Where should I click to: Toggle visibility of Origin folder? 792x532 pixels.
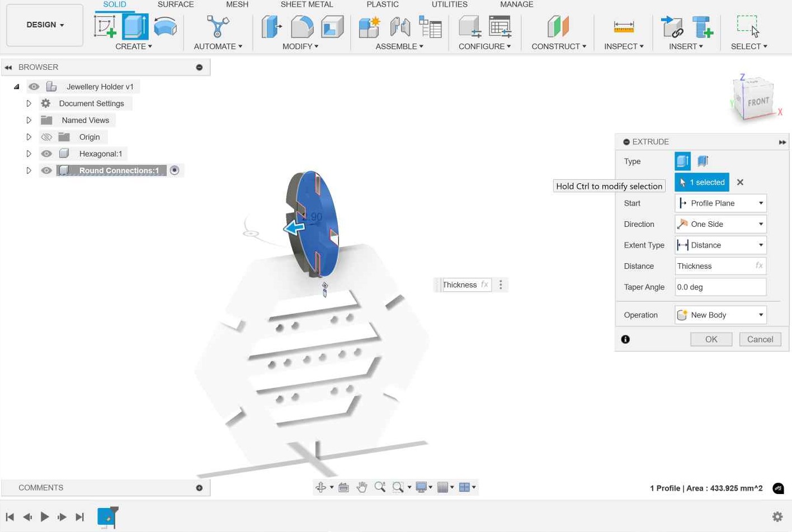pos(46,137)
